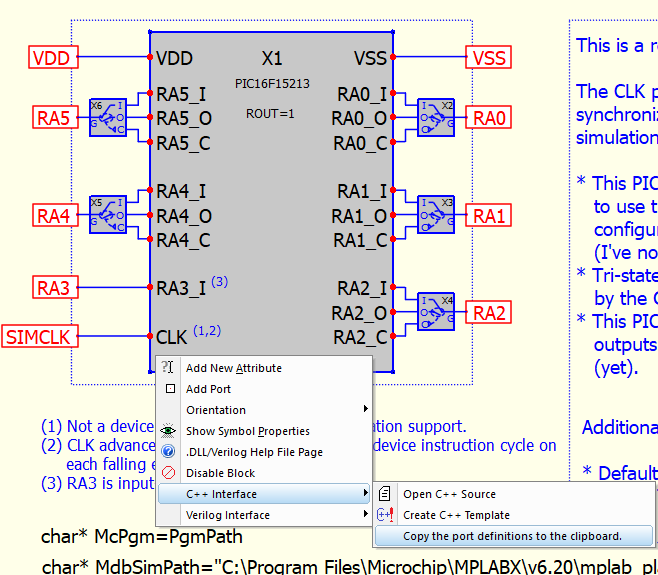Viewport: 658px width, 575px height.
Task: Click the RA5_O pin label
Action: click(x=184, y=118)
